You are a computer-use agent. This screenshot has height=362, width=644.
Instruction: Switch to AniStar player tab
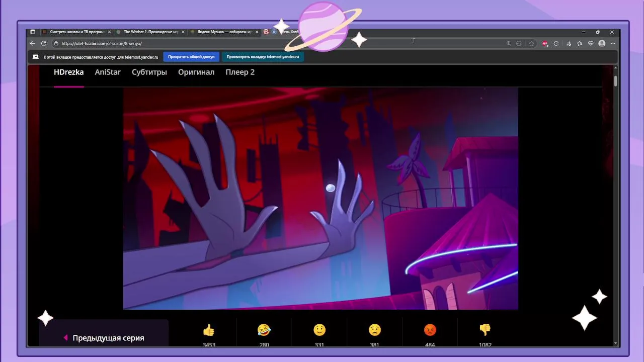[108, 72]
